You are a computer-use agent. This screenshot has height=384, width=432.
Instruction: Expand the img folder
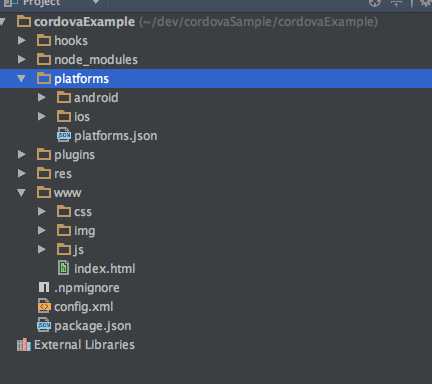[x=42, y=231]
